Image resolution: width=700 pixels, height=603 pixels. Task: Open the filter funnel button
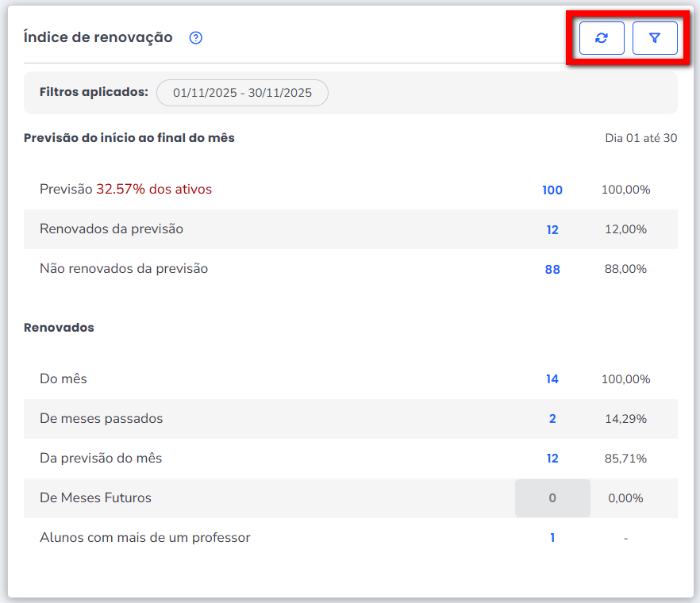coord(655,38)
